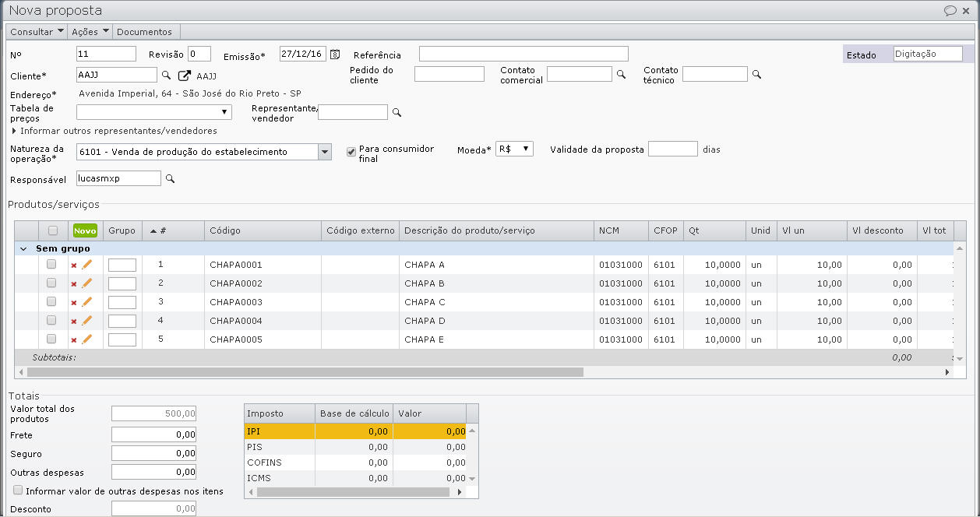Click the search magnifier beside Cliente field
The height and width of the screenshot is (517, 980).
click(x=166, y=76)
